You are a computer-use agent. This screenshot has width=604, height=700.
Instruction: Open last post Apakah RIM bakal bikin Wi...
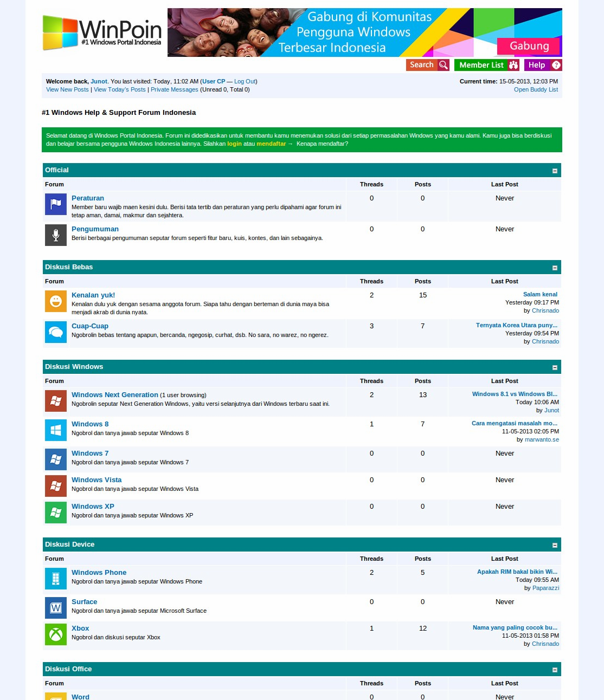tap(517, 572)
